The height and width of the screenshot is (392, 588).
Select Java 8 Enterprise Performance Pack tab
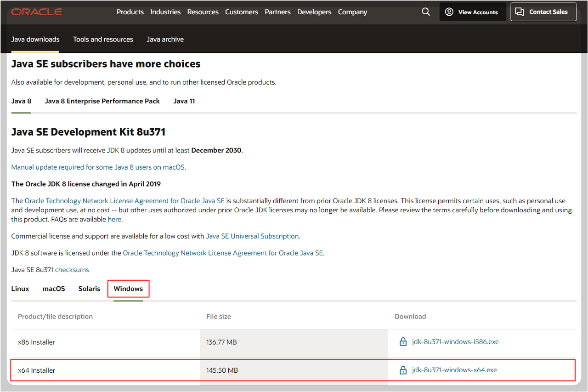(x=102, y=101)
